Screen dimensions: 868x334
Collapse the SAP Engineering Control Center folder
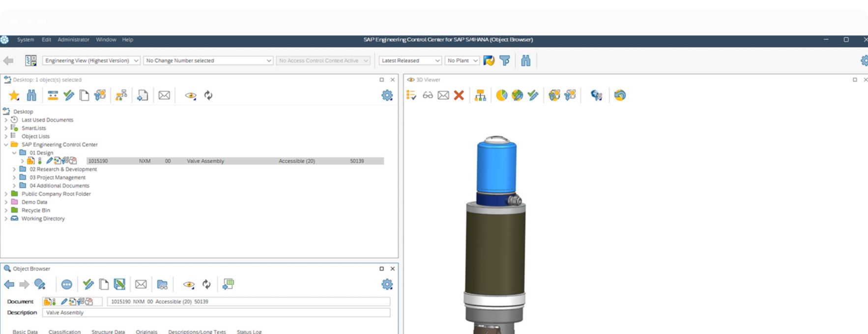pyautogui.click(x=6, y=144)
